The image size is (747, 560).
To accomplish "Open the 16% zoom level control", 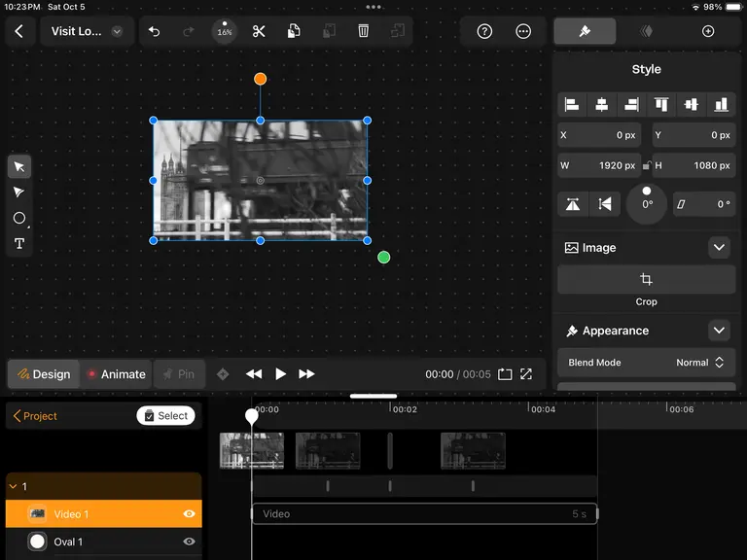I will click(x=225, y=31).
